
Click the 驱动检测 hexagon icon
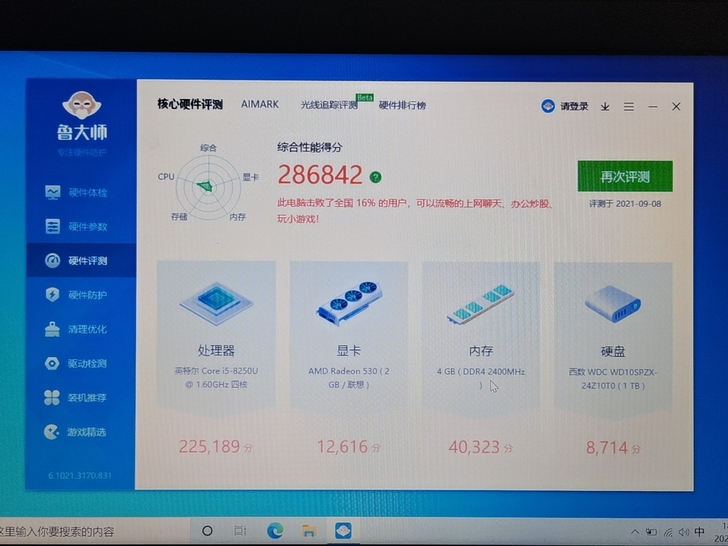pos(52,363)
